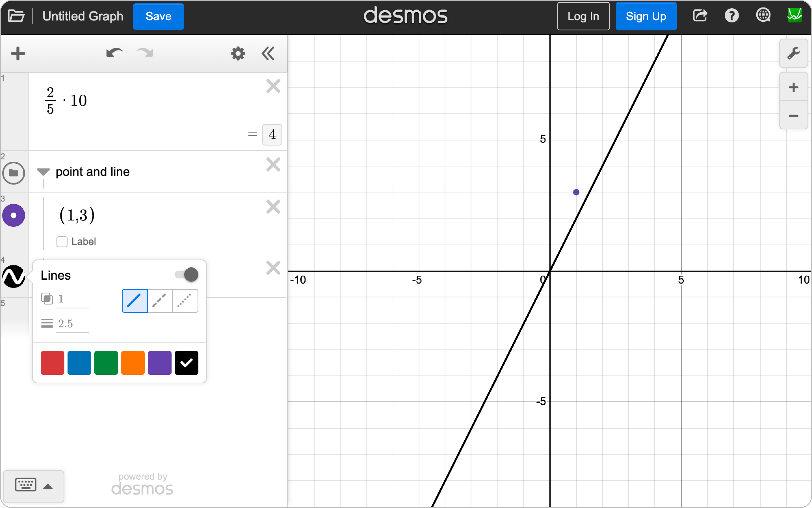Screen dimensions: 812x508
Task: Collapse the 'point and line' folder triangle
Action: 43,172
